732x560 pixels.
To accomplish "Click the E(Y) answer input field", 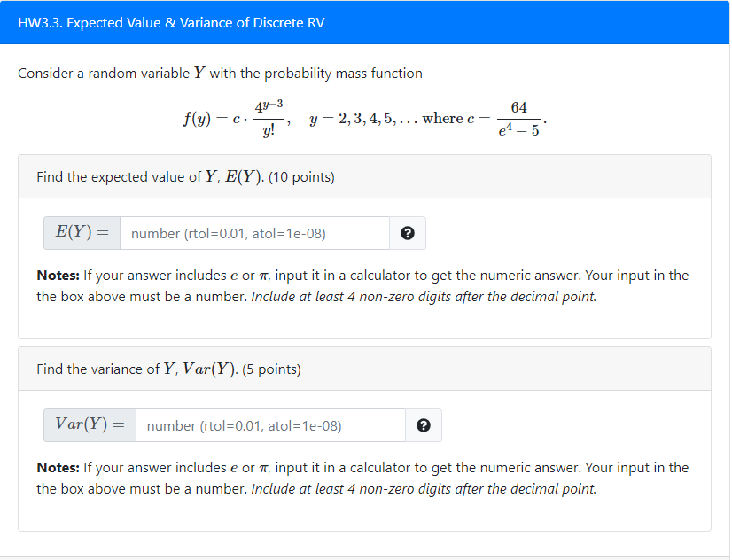I will [253, 232].
